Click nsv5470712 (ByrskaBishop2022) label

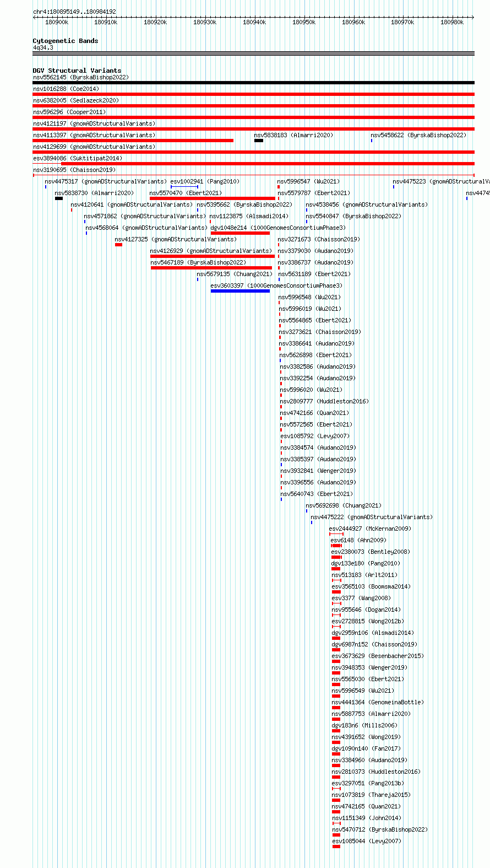tap(380, 830)
